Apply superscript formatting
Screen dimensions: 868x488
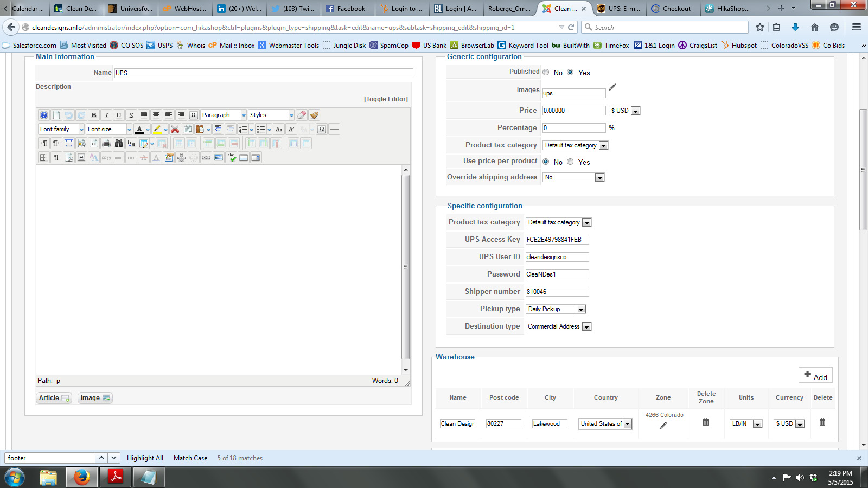click(291, 129)
